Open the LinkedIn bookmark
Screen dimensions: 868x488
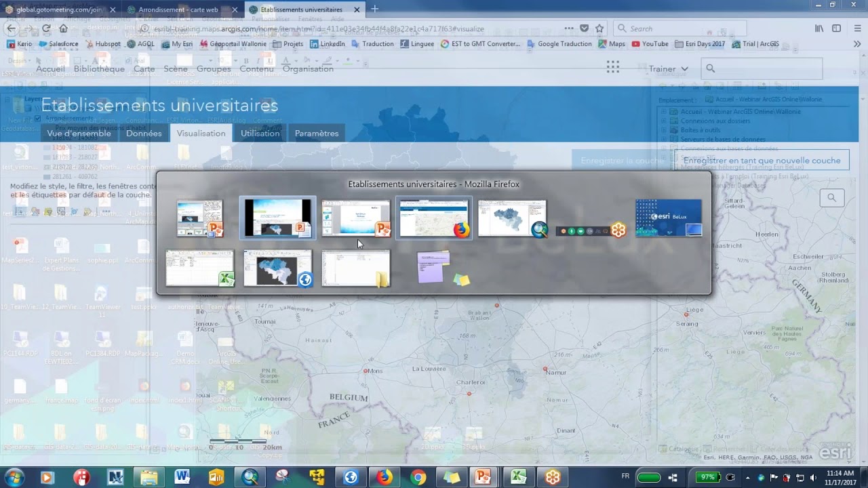click(328, 44)
